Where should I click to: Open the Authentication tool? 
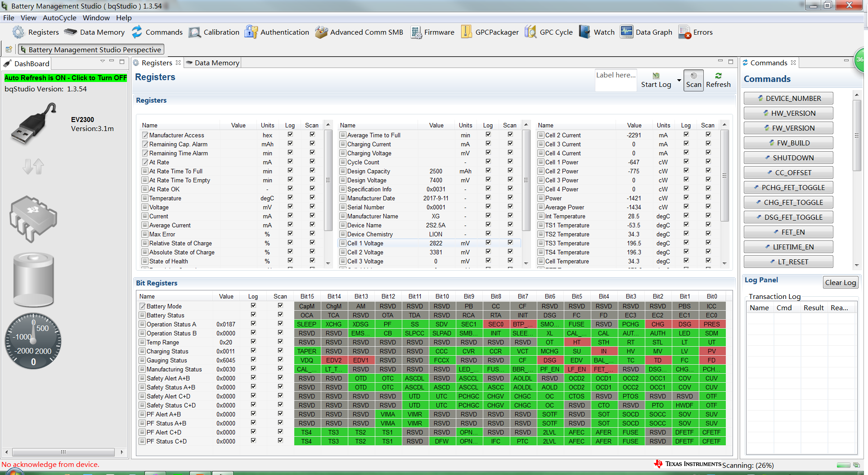[277, 32]
